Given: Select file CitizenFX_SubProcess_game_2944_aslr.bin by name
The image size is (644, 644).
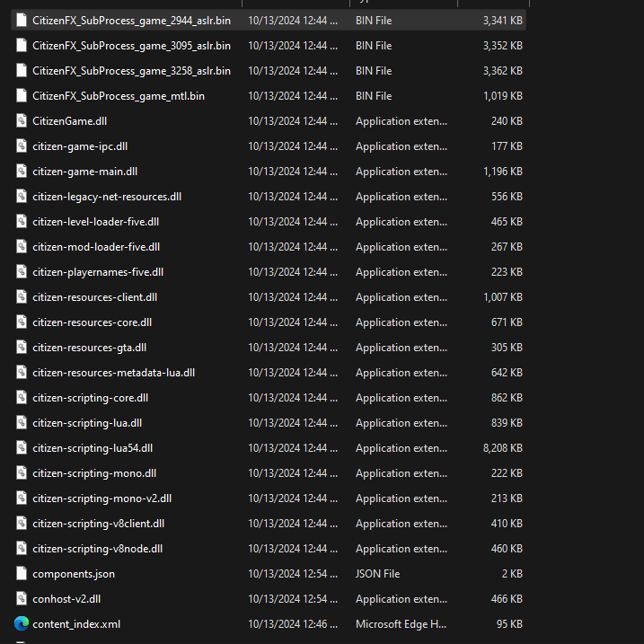Looking at the screenshot, I should [x=131, y=21].
